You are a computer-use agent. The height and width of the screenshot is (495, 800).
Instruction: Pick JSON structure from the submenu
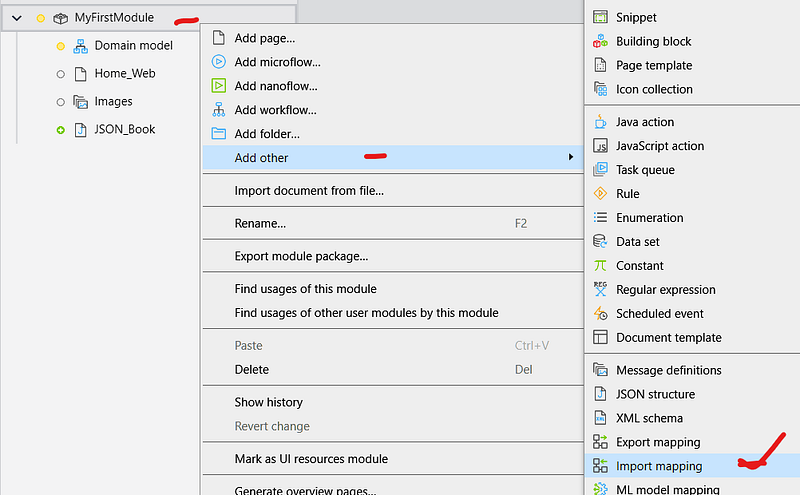pos(655,394)
